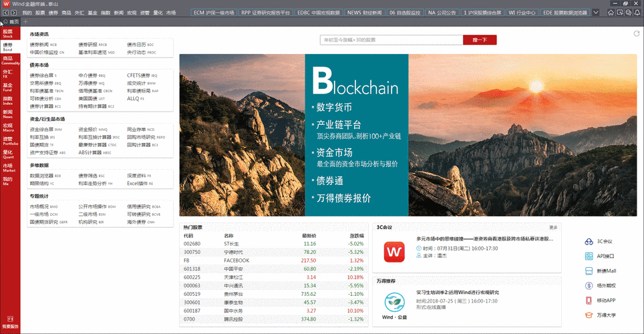Select 指数 Index in left sidebar
The width and height of the screenshot is (644, 334).
click(10, 101)
